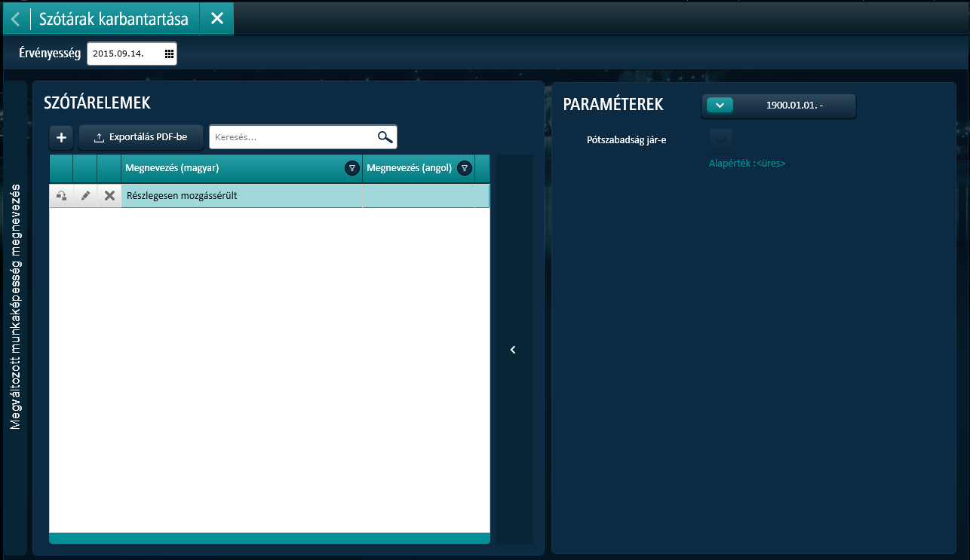Edit the Részlegesen mozgássérült entry with pencil
Screen dimensions: 970x560
85,196
